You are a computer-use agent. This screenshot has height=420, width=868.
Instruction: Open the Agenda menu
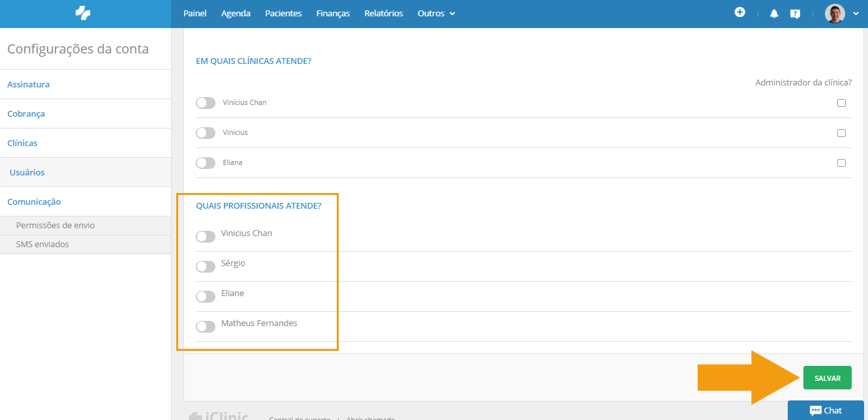coord(236,13)
